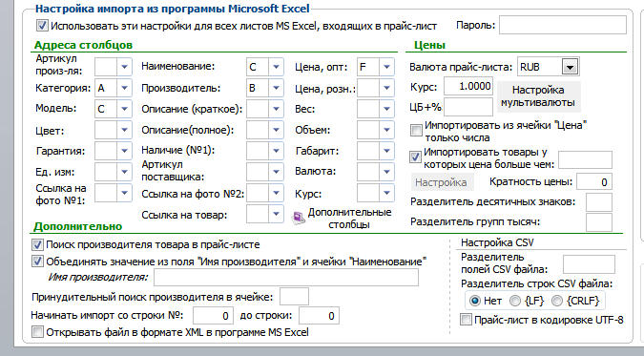Image resolution: width=644 pixels, height=356 pixels.
Task: Toggle 'Поиск производителя товара в прайс-листе'
Action: coord(37,245)
